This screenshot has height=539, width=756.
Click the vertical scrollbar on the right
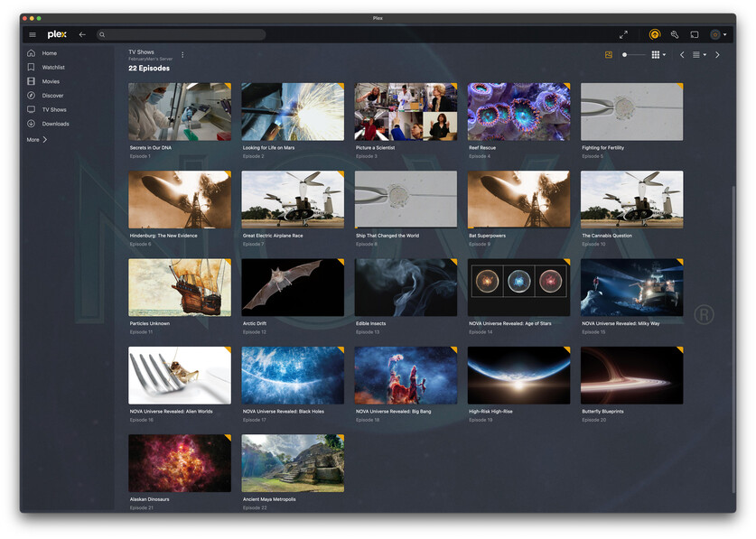(733, 338)
